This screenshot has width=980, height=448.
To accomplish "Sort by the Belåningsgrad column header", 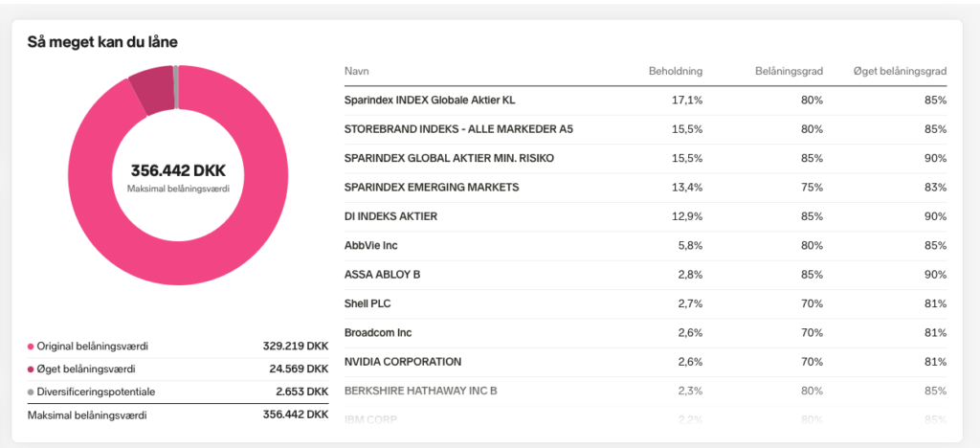I will click(x=789, y=72).
